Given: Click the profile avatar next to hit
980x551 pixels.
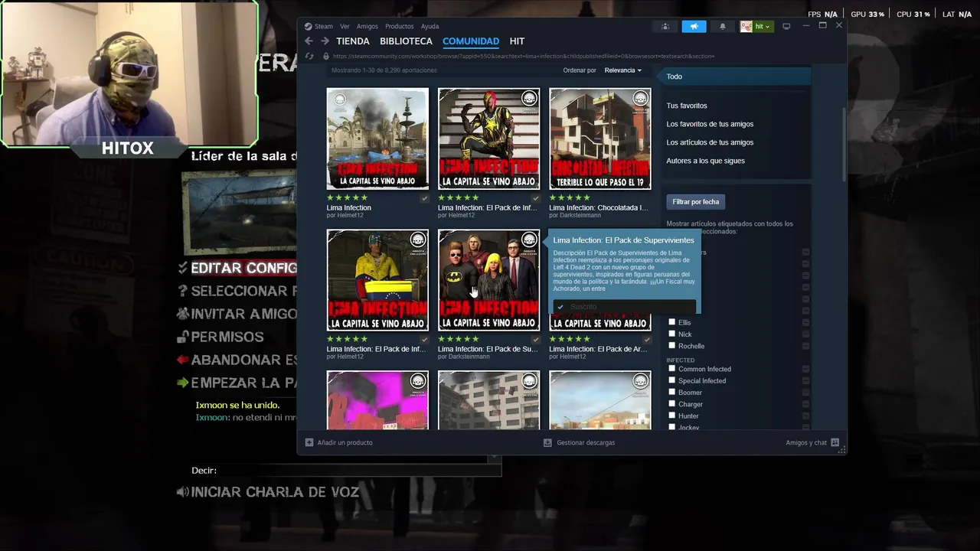Looking at the screenshot, I should click(x=746, y=26).
